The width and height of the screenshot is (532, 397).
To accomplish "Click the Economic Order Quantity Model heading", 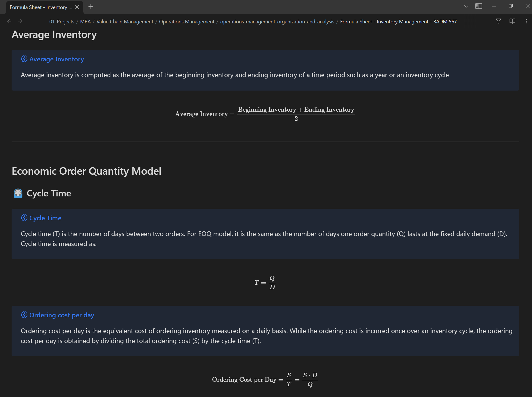I will pyautogui.click(x=86, y=171).
